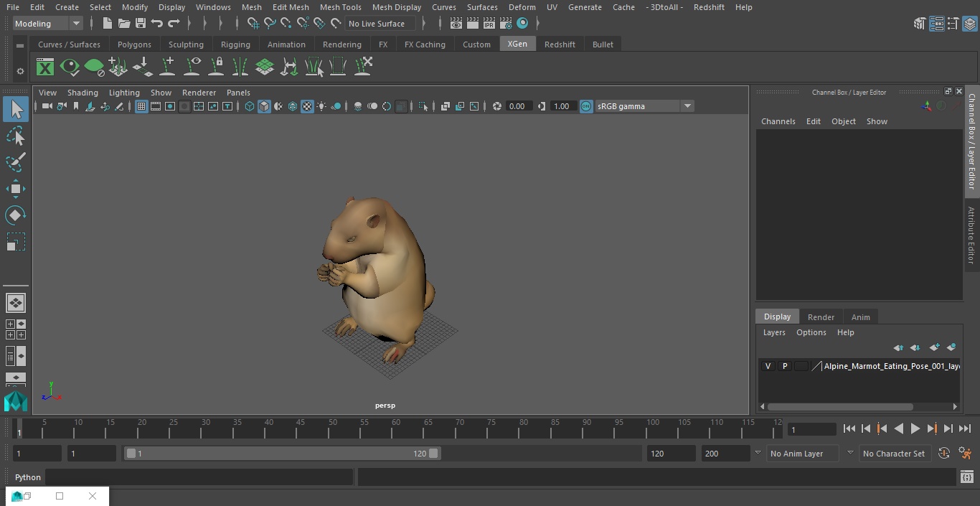980x506 pixels.
Task: Click the Save Scene icon
Action: pyautogui.click(x=141, y=24)
